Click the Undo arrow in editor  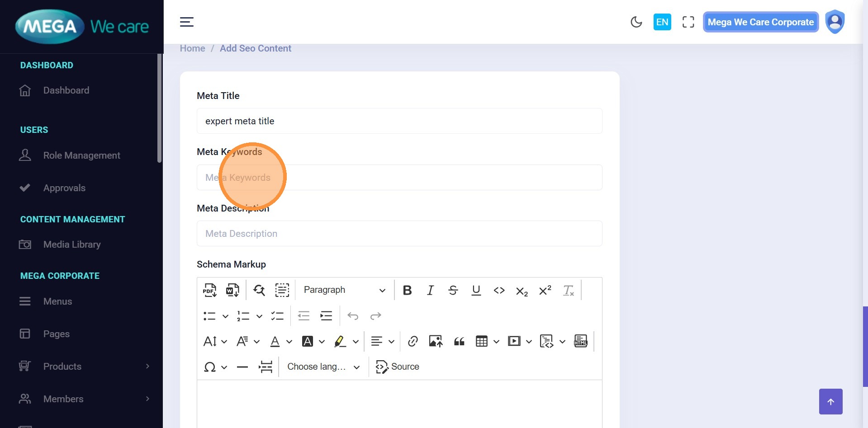point(353,316)
